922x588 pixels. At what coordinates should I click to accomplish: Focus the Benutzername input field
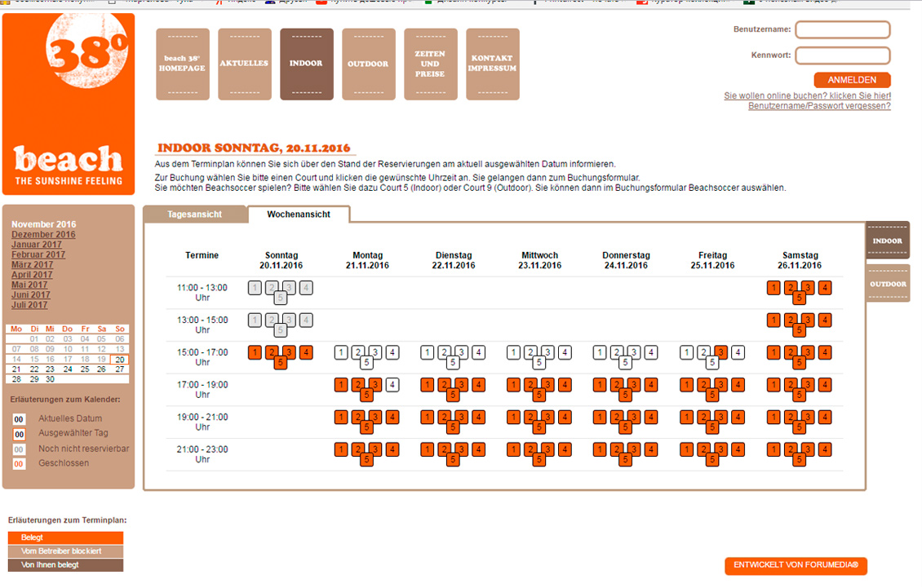click(842, 29)
